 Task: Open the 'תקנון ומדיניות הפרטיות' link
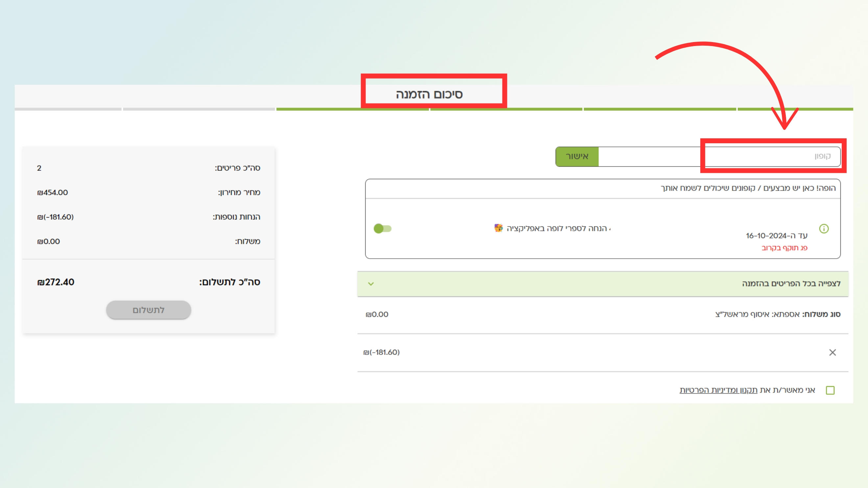coord(718,390)
